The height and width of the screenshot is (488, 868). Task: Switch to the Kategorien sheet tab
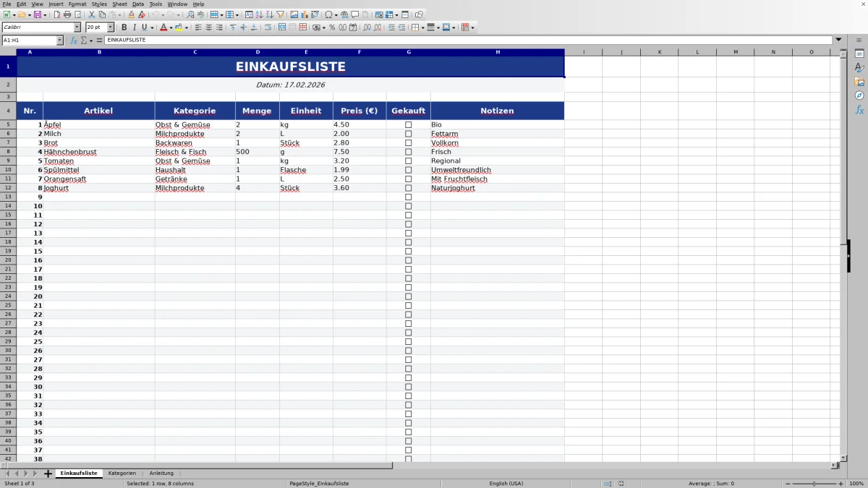click(x=122, y=473)
